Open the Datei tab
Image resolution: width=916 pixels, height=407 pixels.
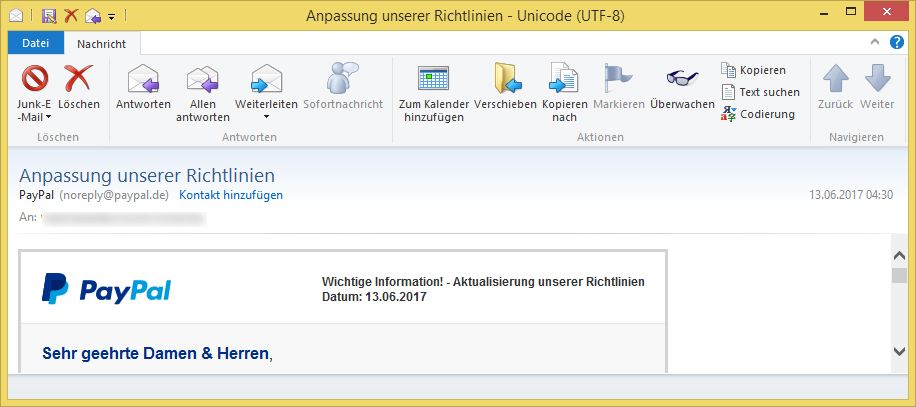pyautogui.click(x=36, y=43)
